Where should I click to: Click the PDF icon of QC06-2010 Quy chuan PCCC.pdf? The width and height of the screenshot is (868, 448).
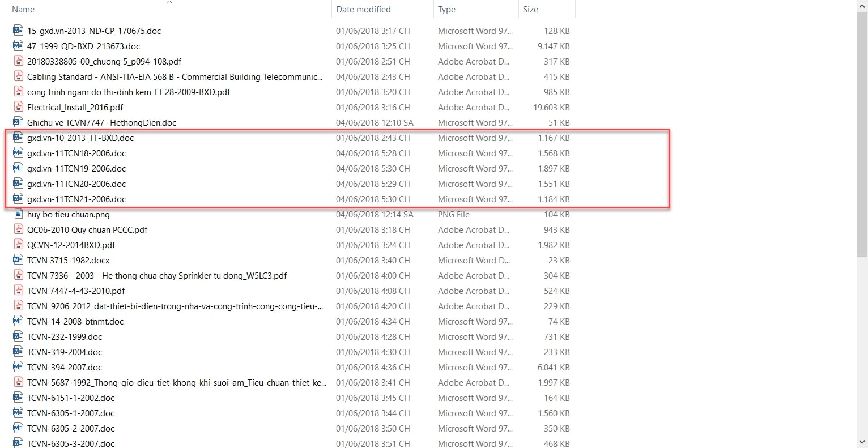point(18,229)
